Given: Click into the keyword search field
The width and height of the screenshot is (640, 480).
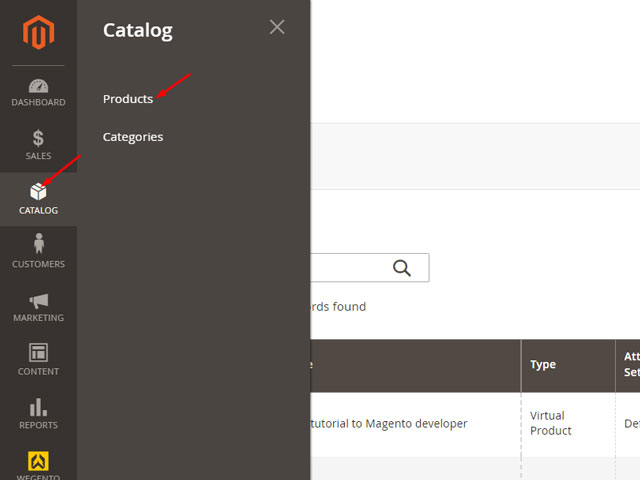Looking at the screenshot, I should click(x=369, y=268).
